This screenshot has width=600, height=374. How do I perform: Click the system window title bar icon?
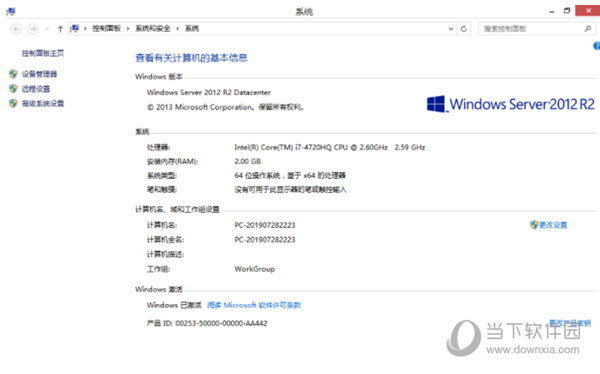[x=11, y=11]
